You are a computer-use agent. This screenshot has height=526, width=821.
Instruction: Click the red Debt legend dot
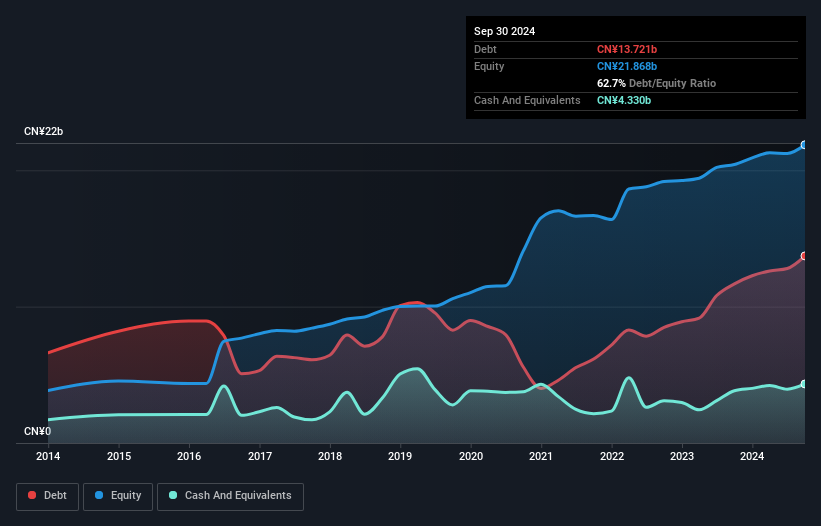coord(32,495)
